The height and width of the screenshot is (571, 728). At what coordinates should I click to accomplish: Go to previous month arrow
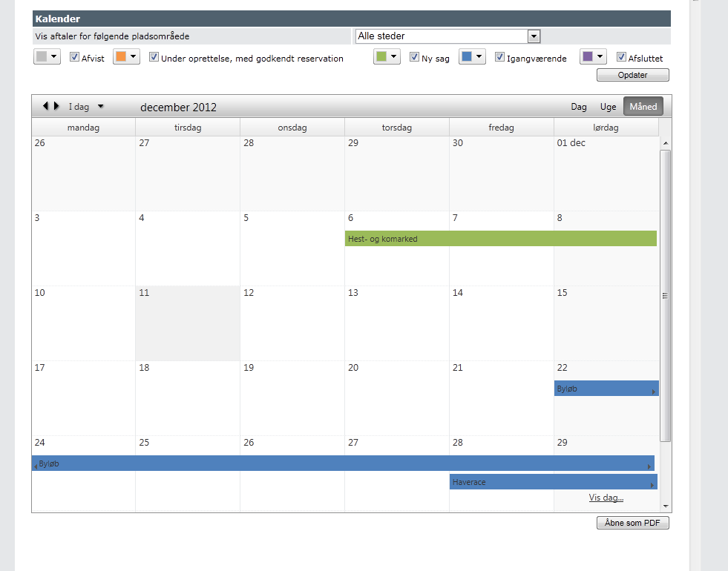(x=45, y=106)
